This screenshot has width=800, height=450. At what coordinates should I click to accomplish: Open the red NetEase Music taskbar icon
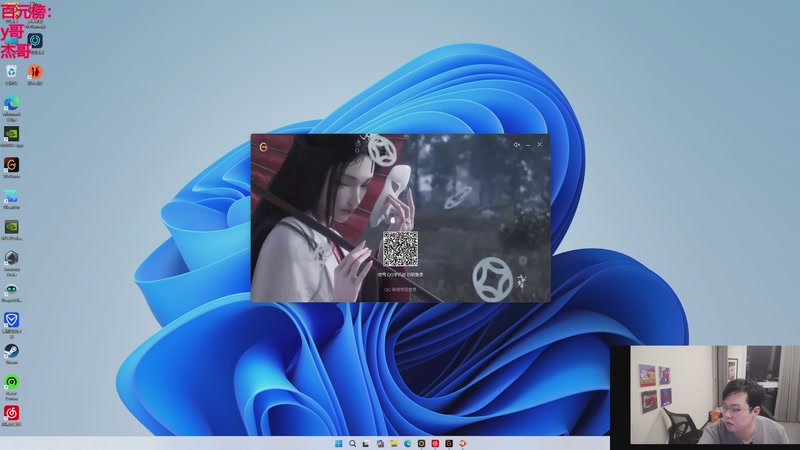(435, 443)
